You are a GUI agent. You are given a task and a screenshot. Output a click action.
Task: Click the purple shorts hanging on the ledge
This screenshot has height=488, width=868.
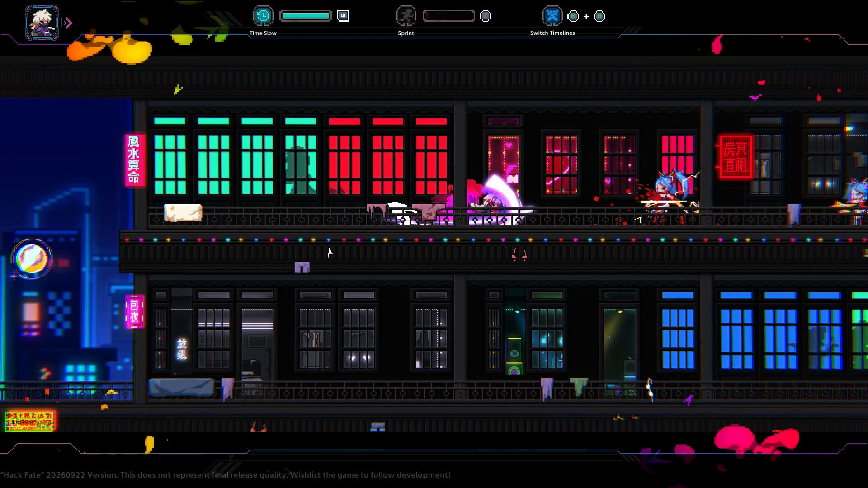[302, 267]
